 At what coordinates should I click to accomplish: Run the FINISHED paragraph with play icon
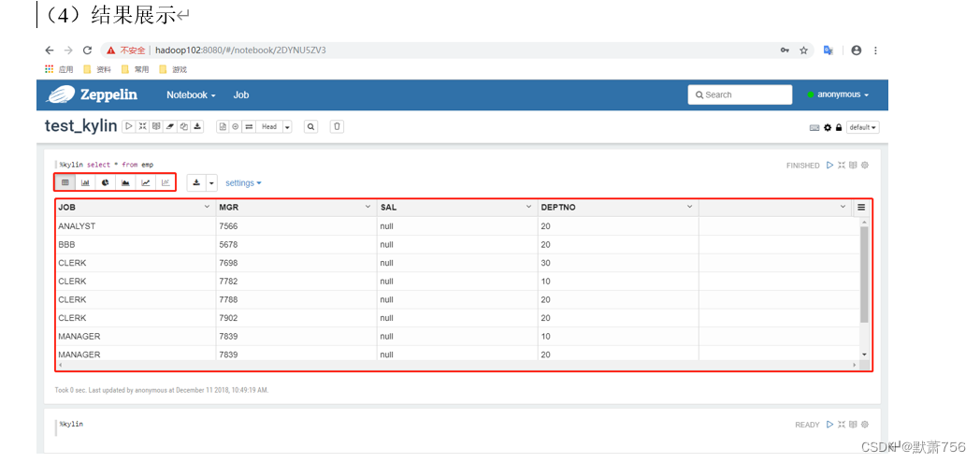[830, 165]
